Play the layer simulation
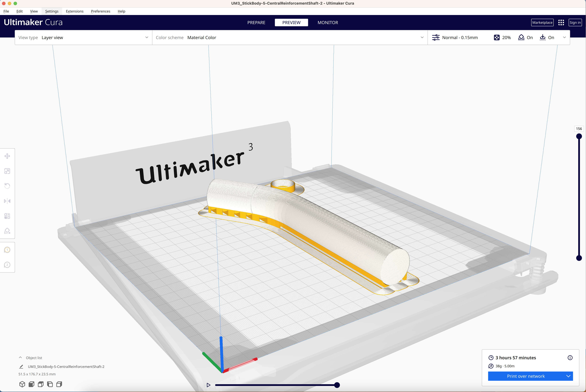Viewport: 586px width, 392px height. coord(208,385)
